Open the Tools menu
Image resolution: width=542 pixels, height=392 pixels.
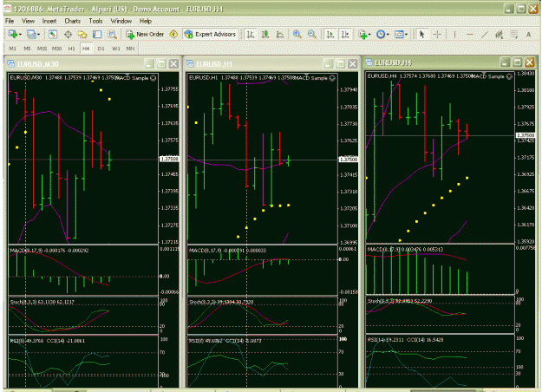point(95,21)
